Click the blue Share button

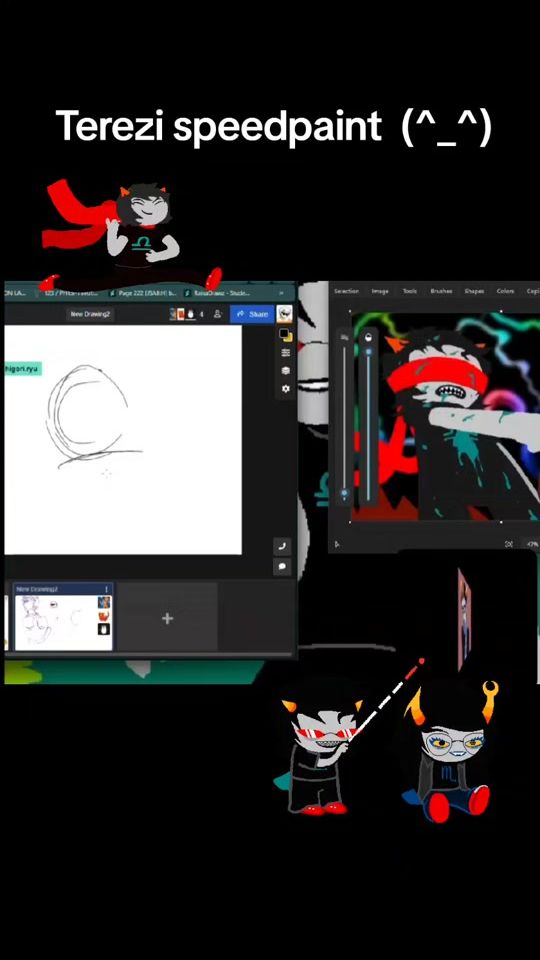click(252, 314)
